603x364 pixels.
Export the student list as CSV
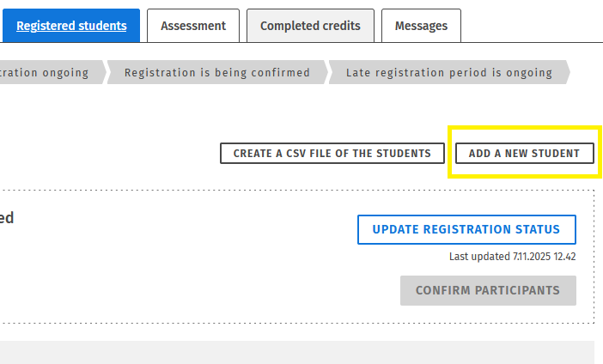332,154
